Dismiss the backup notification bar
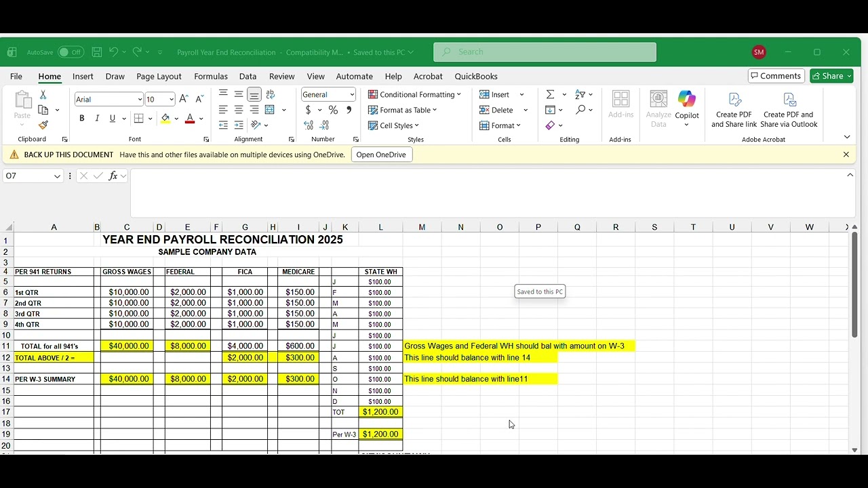 coord(846,155)
